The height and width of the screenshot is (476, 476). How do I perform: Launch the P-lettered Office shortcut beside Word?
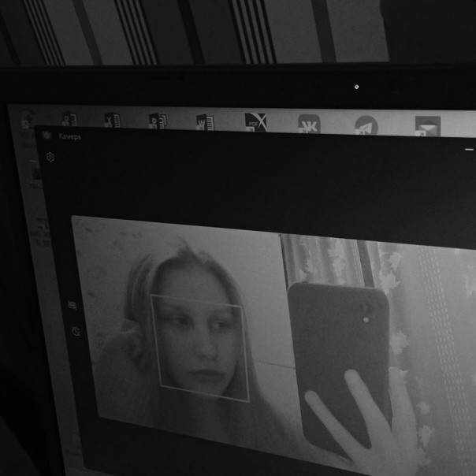point(158,121)
